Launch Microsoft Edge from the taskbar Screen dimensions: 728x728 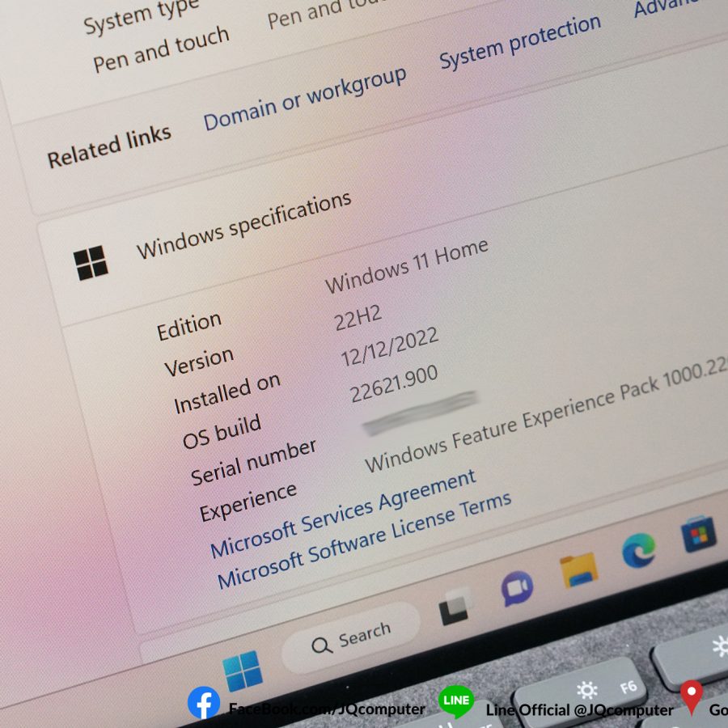click(x=639, y=551)
